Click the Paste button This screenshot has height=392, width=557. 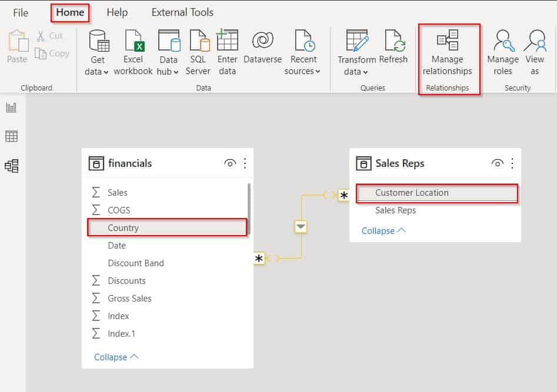point(18,47)
